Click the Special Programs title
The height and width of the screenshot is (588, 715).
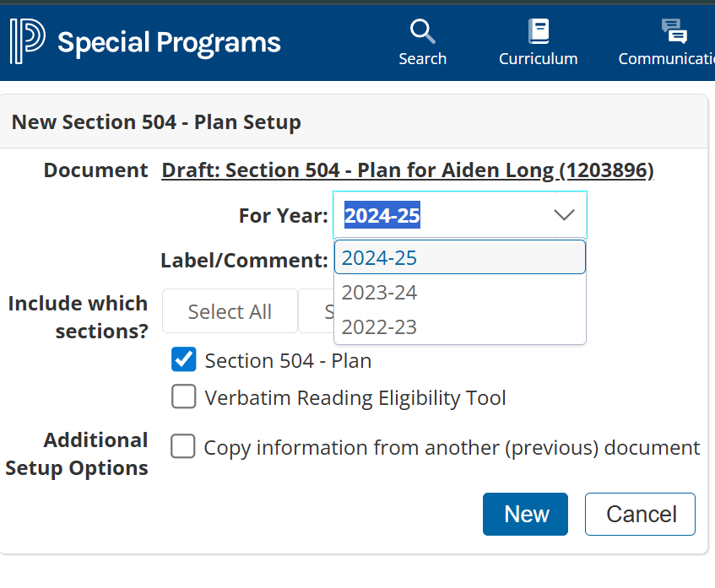(x=169, y=42)
